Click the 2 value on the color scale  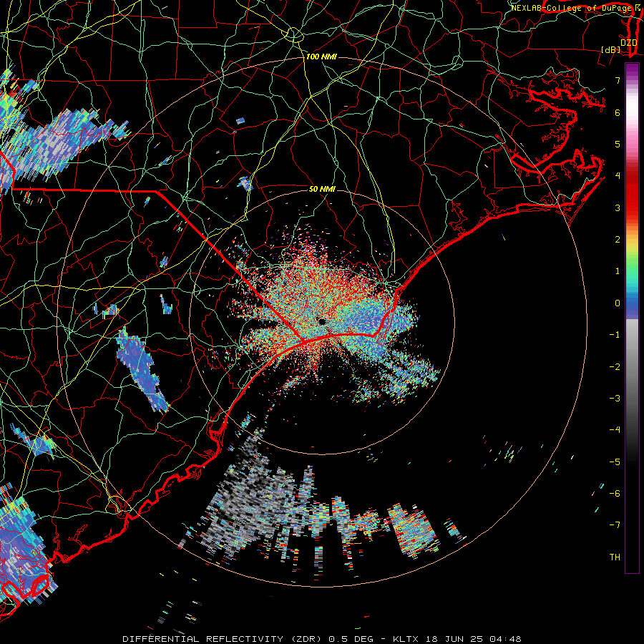[618, 240]
